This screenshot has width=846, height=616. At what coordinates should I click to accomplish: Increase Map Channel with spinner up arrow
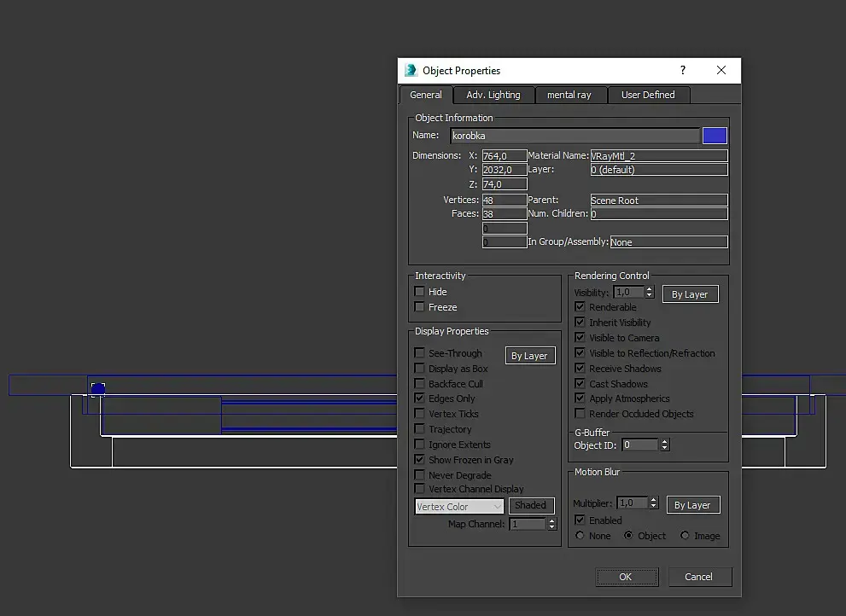coord(551,521)
